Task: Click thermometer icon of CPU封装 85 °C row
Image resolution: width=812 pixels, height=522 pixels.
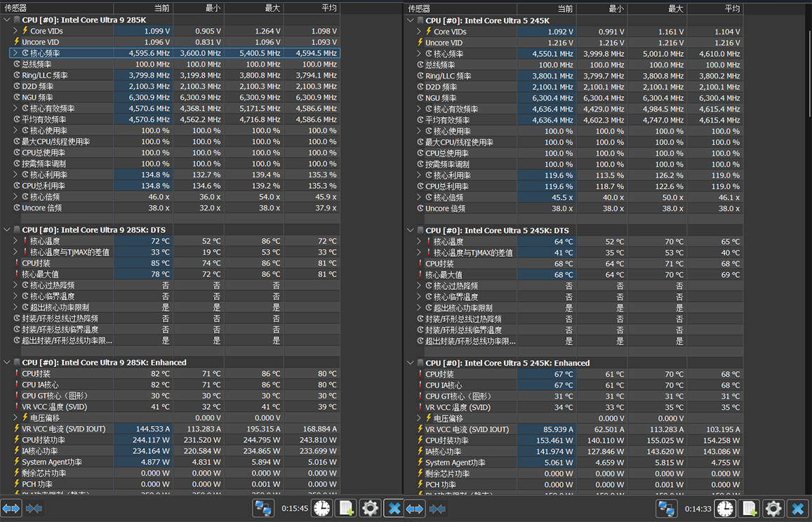Action: [x=17, y=263]
